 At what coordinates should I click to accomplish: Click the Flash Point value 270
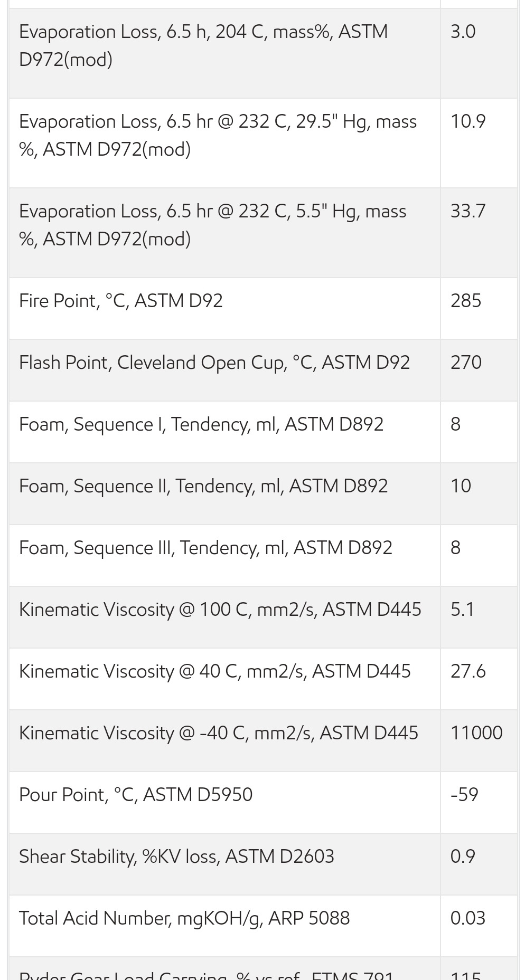[x=465, y=363]
